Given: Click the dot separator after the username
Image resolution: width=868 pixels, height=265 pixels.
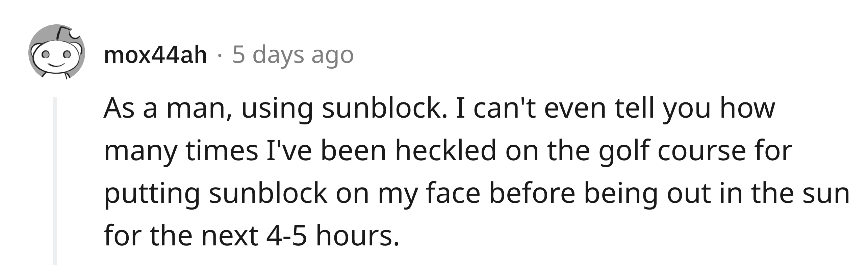Looking at the screenshot, I should click(x=220, y=55).
